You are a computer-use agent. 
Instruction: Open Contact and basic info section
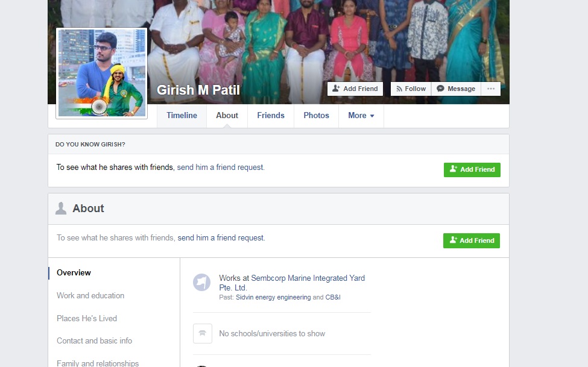pos(94,340)
